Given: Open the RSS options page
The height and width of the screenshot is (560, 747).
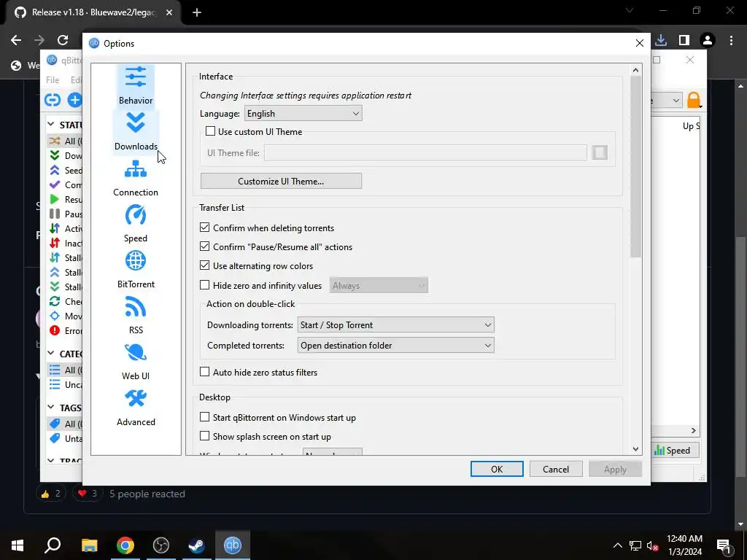Looking at the screenshot, I should (x=136, y=316).
